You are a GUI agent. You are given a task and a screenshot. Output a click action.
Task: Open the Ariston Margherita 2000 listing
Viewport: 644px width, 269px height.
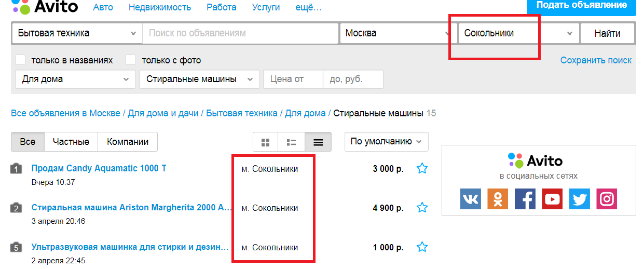click(x=131, y=208)
